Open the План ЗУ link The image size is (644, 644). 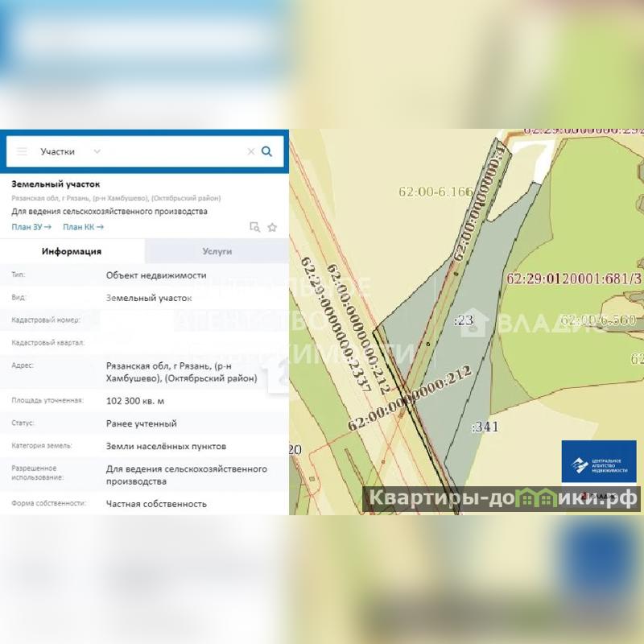[31, 227]
